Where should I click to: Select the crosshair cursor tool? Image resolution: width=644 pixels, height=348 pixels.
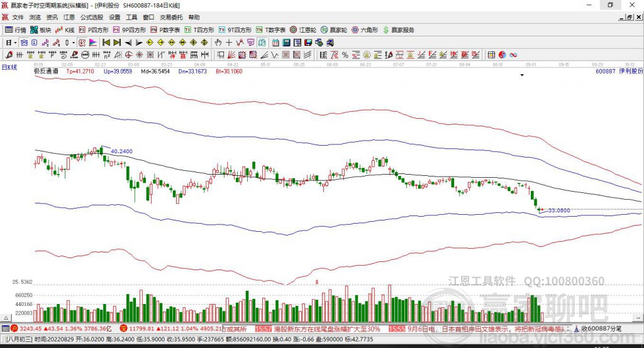tap(229, 43)
